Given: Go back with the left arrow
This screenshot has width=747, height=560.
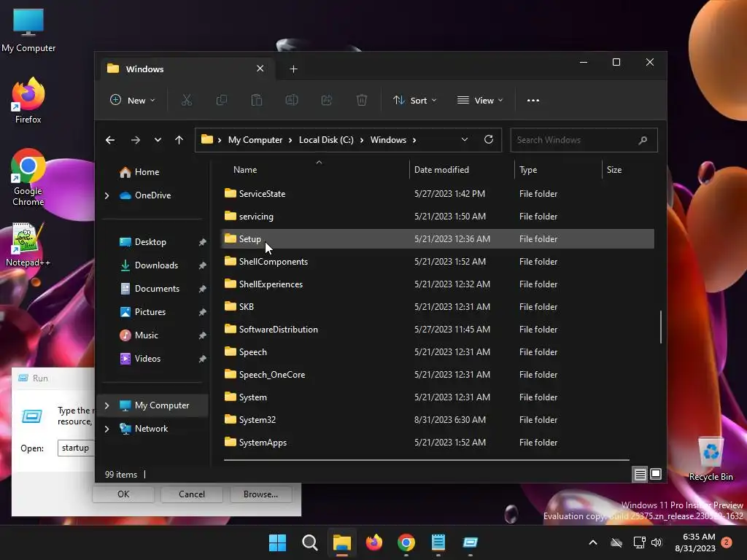Looking at the screenshot, I should click(110, 140).
